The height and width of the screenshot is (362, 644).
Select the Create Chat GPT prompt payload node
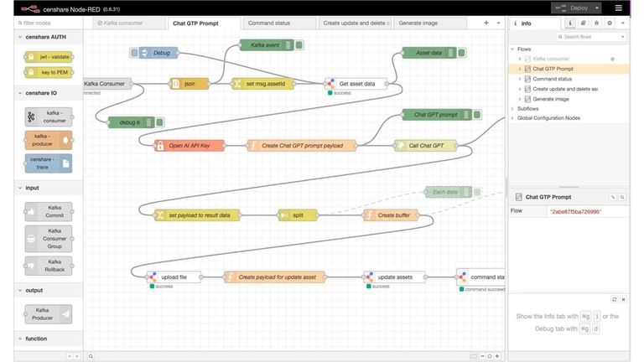pyautogui.click(x=302, y=146)
